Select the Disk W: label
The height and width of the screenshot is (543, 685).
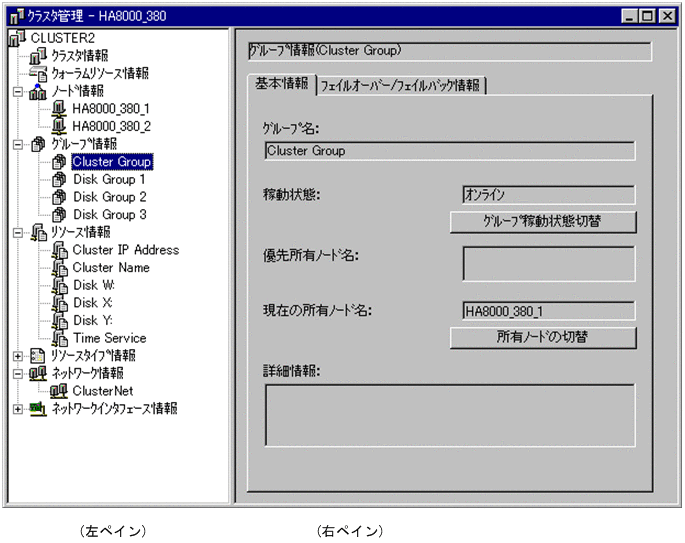pos(94,285)
